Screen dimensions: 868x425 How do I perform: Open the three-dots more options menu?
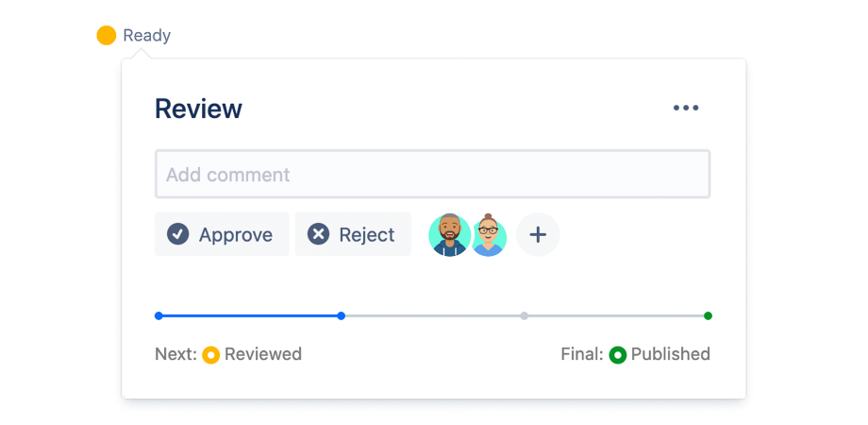point(686,108)
